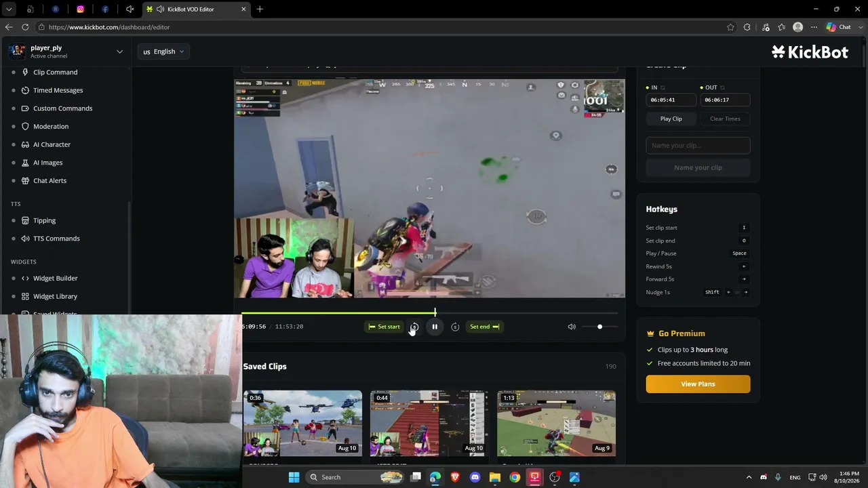Click the address bar URL

[109, 27]
